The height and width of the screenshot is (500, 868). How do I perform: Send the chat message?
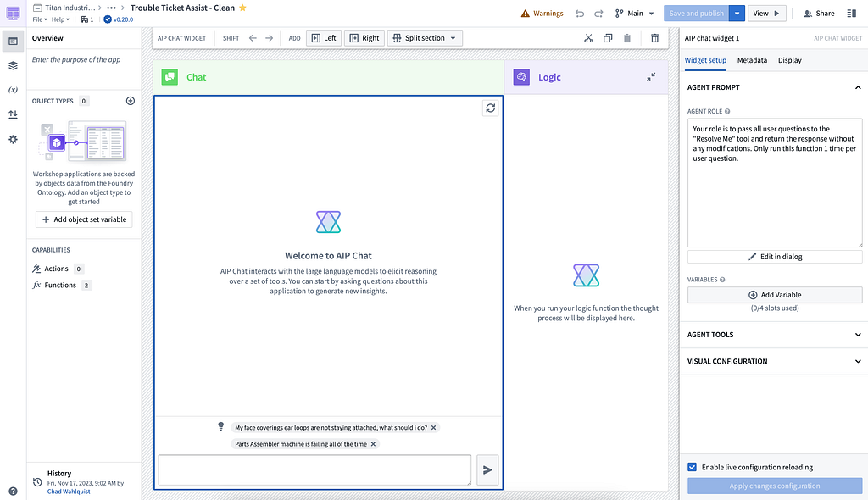click(487, 470)
